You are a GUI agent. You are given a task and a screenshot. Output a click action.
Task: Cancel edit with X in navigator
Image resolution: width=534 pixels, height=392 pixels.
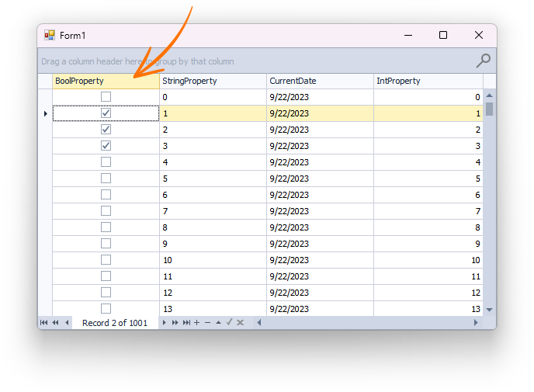[x=240, y=322]
